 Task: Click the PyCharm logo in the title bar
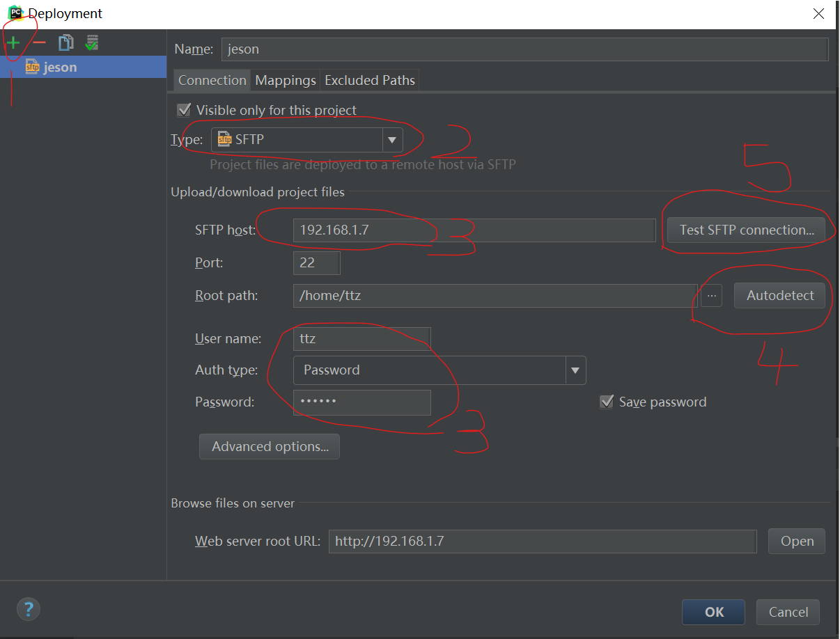[x=15, y=13]
